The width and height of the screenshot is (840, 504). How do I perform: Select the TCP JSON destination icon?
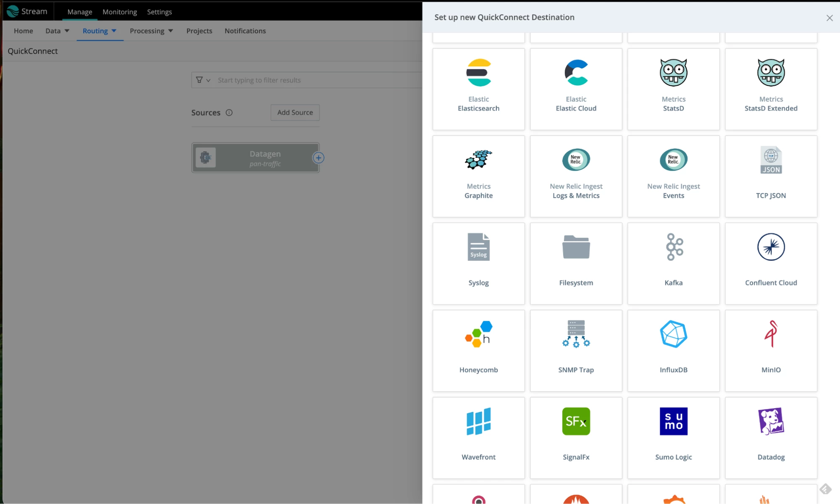(771, 160)
